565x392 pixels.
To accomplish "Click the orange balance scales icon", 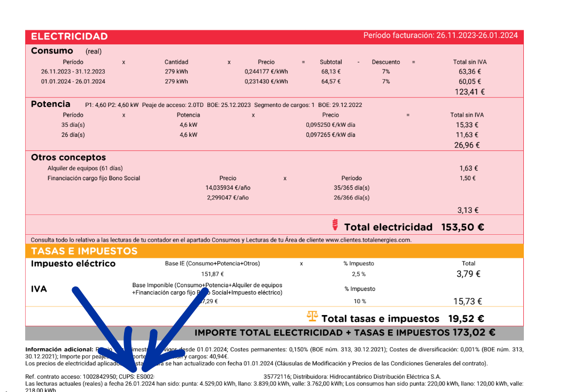I will tap(312, 317).
